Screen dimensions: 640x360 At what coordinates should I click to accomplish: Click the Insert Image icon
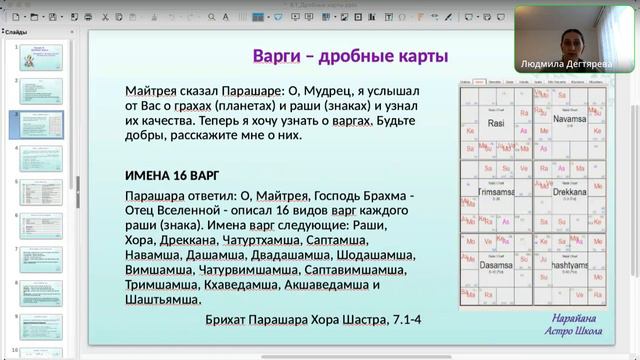344,17
